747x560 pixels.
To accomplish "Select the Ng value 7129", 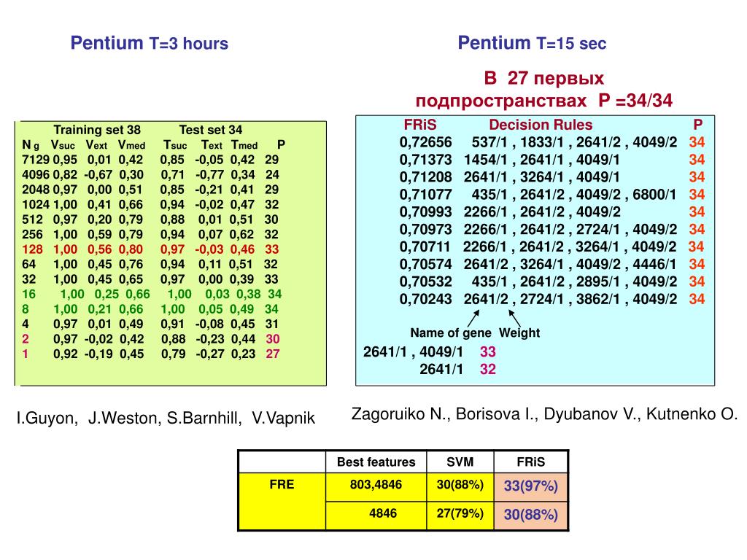I will click(36, 160).
